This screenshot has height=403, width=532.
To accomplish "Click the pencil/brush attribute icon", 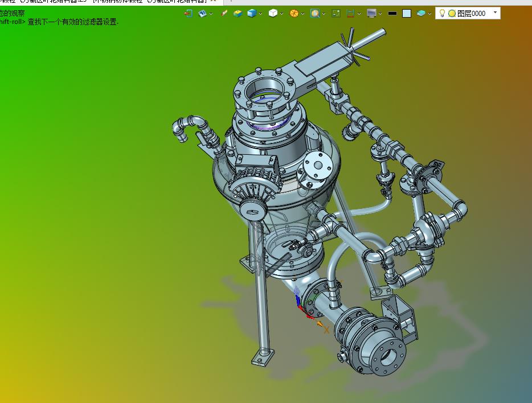I will [224, 13].
